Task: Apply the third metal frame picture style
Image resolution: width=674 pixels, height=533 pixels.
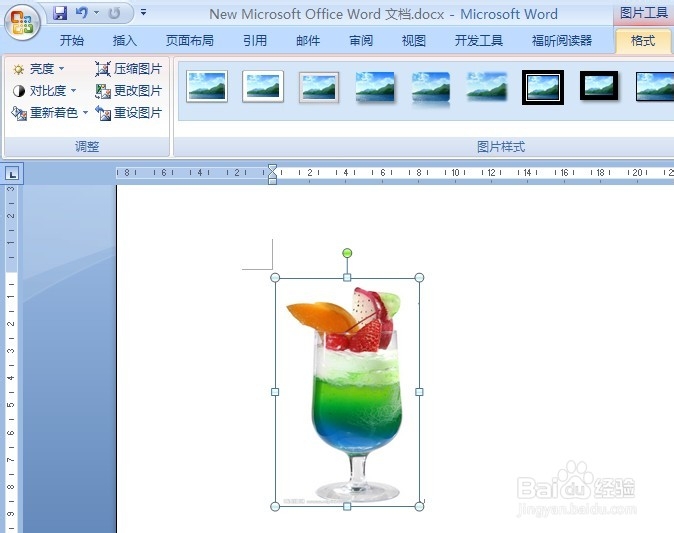Action: point(319,87)
